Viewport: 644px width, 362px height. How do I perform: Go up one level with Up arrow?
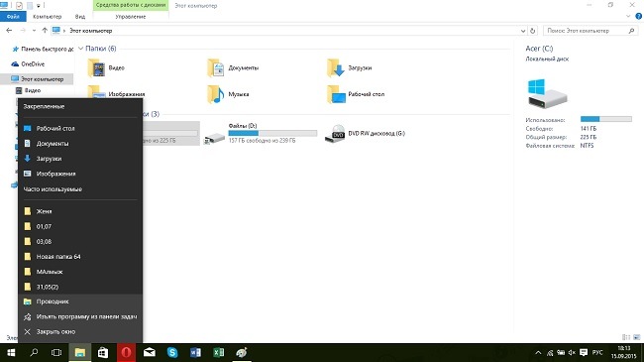click(x=45, y=31)
